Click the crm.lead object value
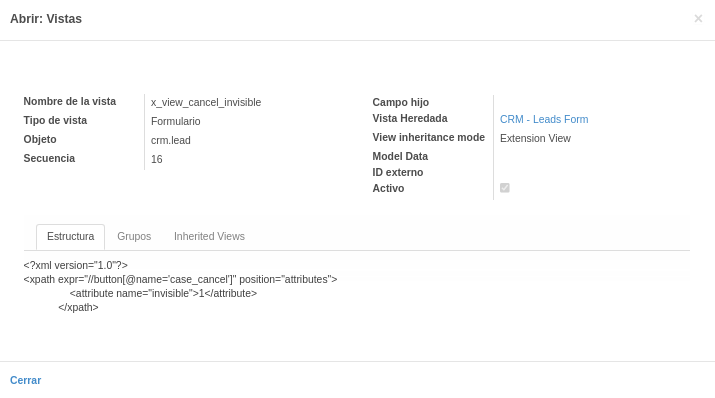Screen dimensions: 715x398 171,140
